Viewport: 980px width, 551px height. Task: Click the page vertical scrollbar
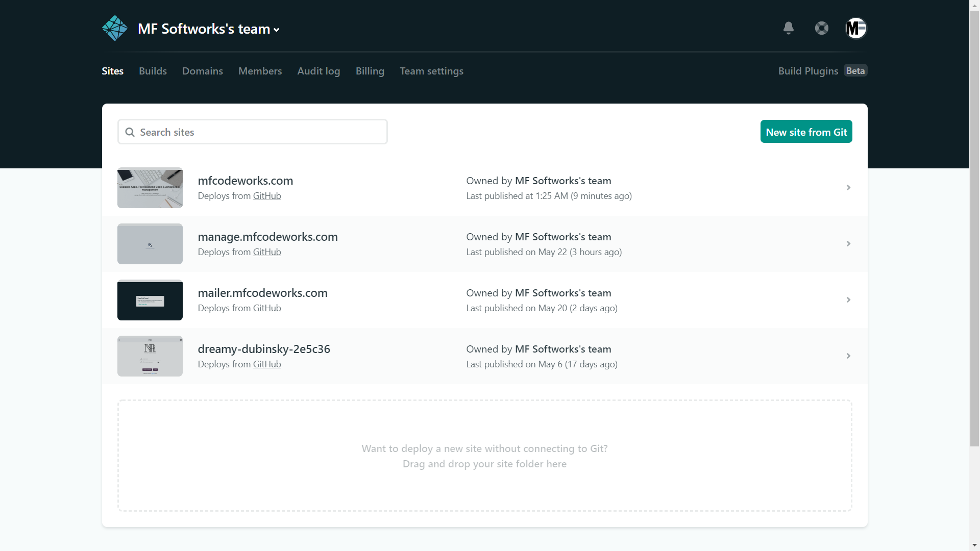click(974, 230)
